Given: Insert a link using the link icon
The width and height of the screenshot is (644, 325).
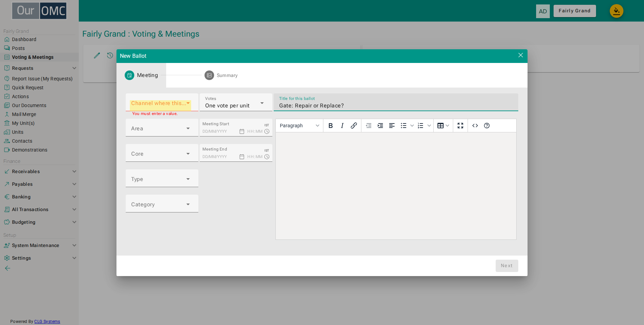Looking at the screenshot, I should pos(354,126).
